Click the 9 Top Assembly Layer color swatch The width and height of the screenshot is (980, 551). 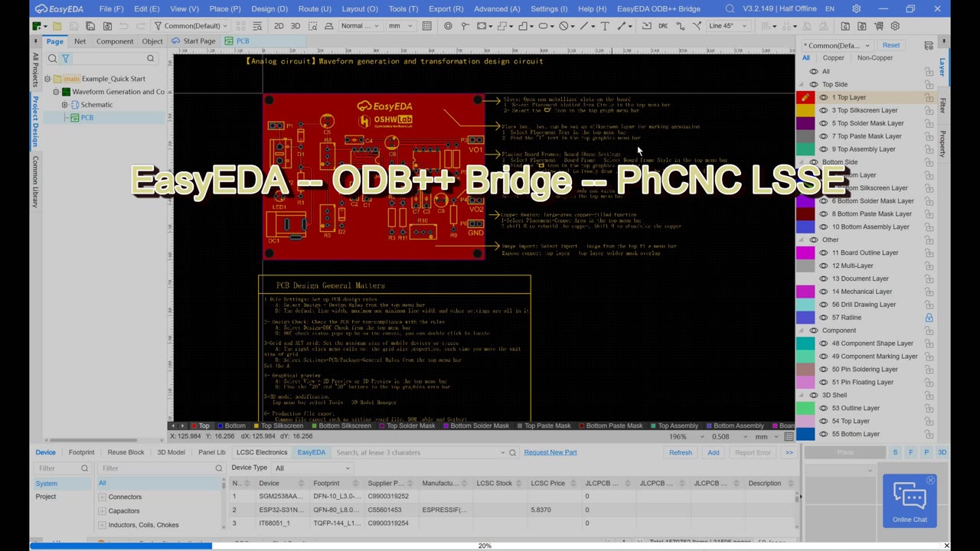[x=805, y=149]
